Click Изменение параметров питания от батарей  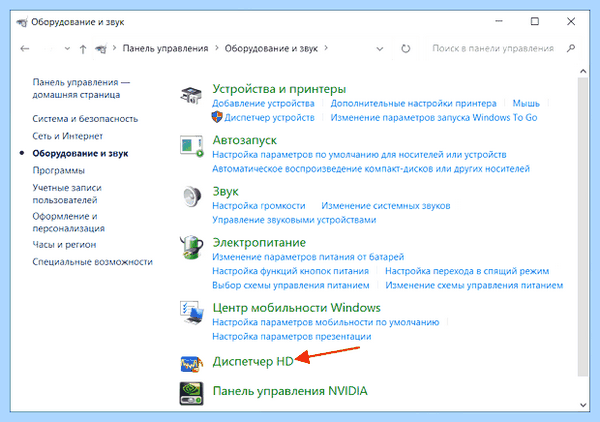[x=308, y=257]
